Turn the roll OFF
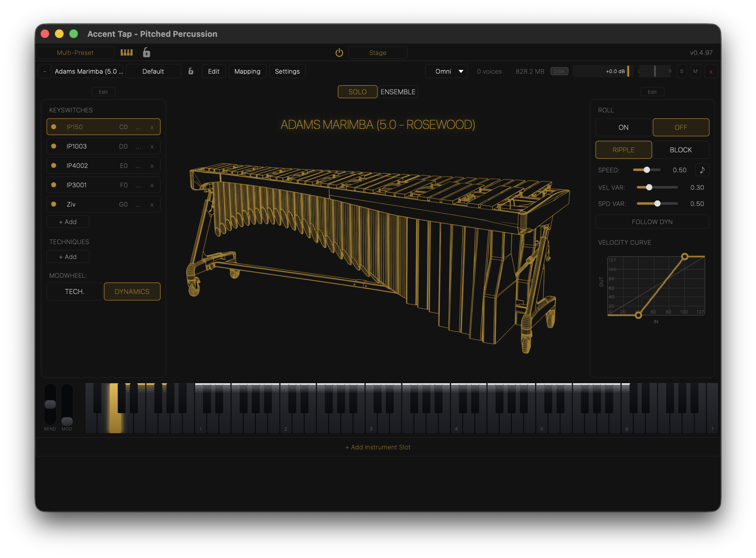This screenshot has height=558, width=756. (x=681, y=127)
